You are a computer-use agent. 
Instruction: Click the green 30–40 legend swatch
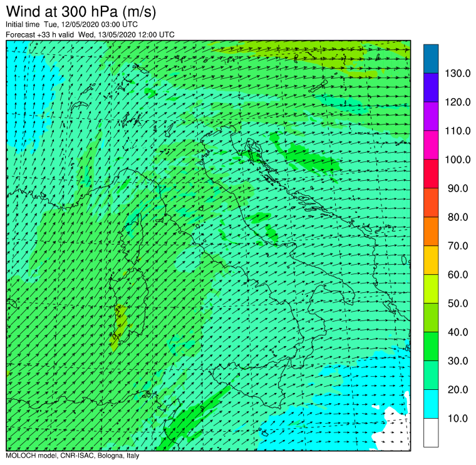point(431,346)
